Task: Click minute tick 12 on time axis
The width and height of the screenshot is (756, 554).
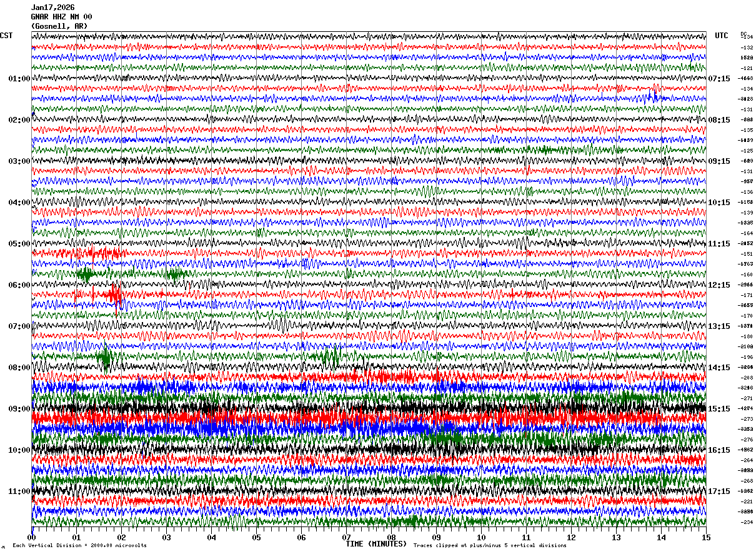Action: coord(572,537)
